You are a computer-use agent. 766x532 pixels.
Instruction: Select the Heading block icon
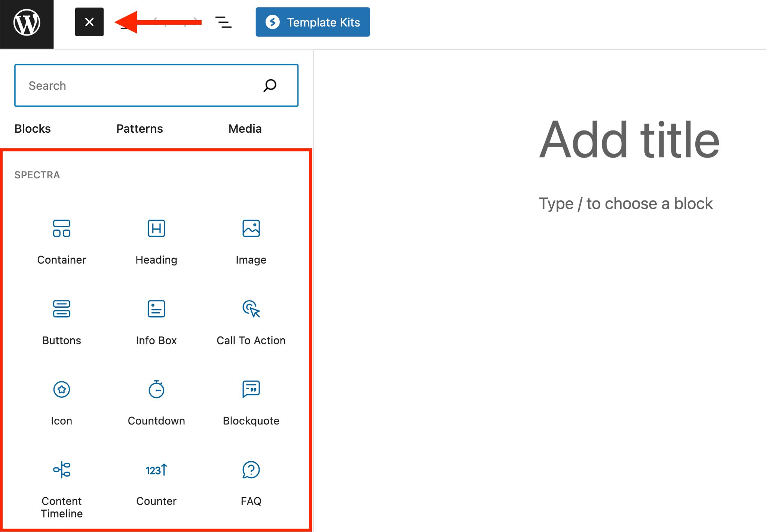pyautogui.click(x=157, y=228)
